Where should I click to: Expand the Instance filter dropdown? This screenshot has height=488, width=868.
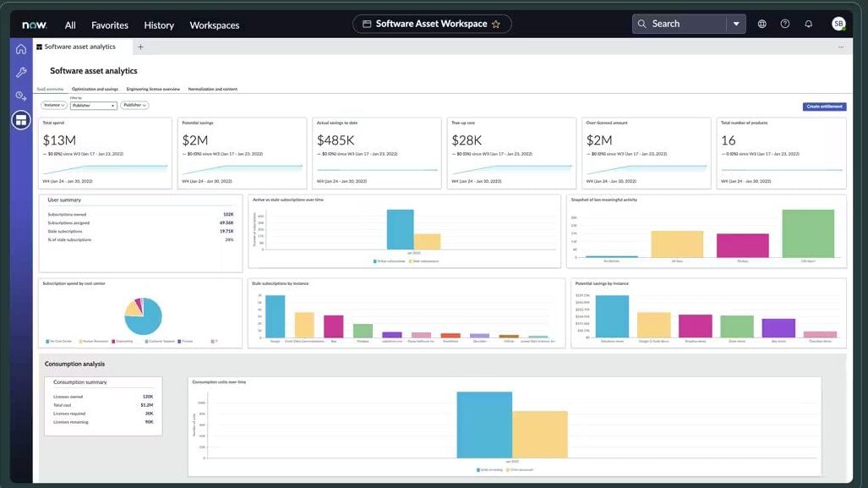[x=52, y=103]
